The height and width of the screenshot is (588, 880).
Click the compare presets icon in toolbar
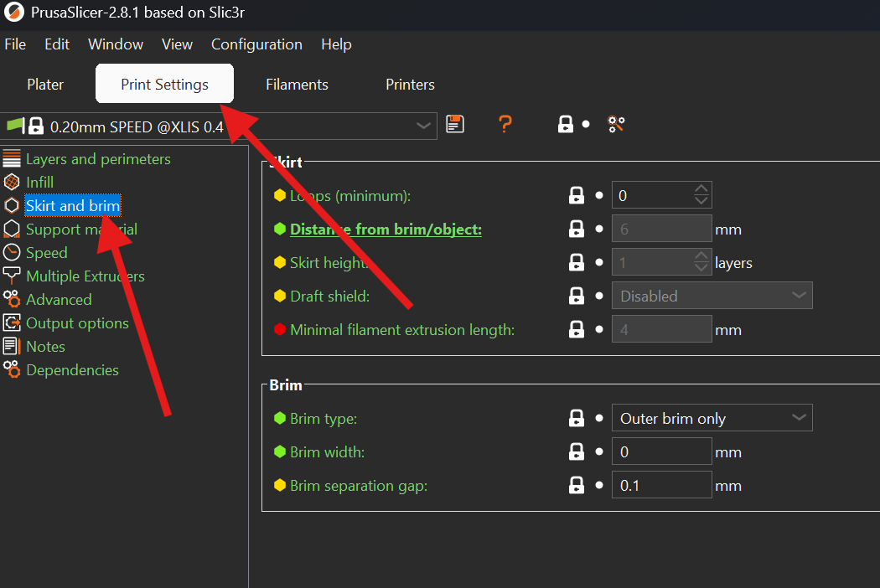click(x=617, y=125)
